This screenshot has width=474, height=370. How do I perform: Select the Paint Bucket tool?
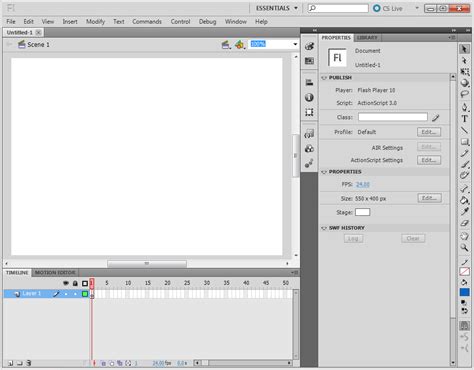(x=464, y=200)
